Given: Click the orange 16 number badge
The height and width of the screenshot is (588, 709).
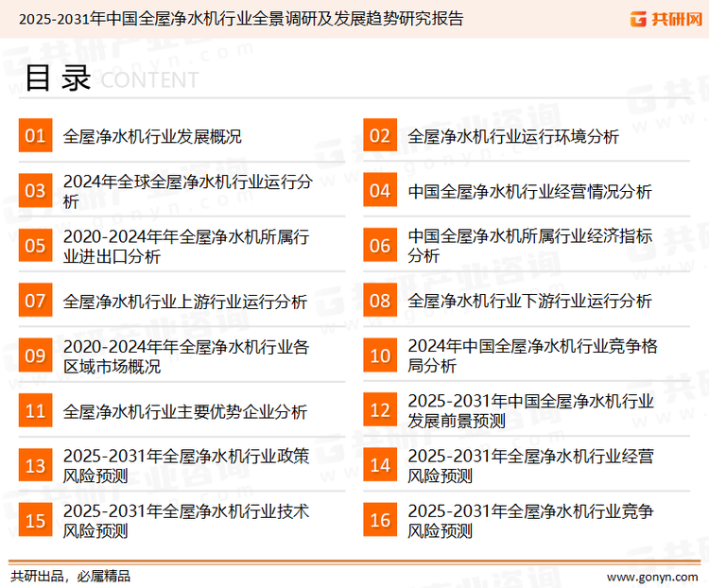Looking at the screenshot, I should pos(379,521).
